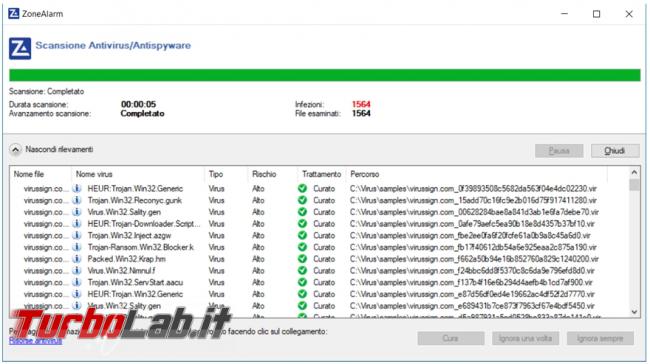
Task: Click the red Infezioni count 1564
Action: 361,104
